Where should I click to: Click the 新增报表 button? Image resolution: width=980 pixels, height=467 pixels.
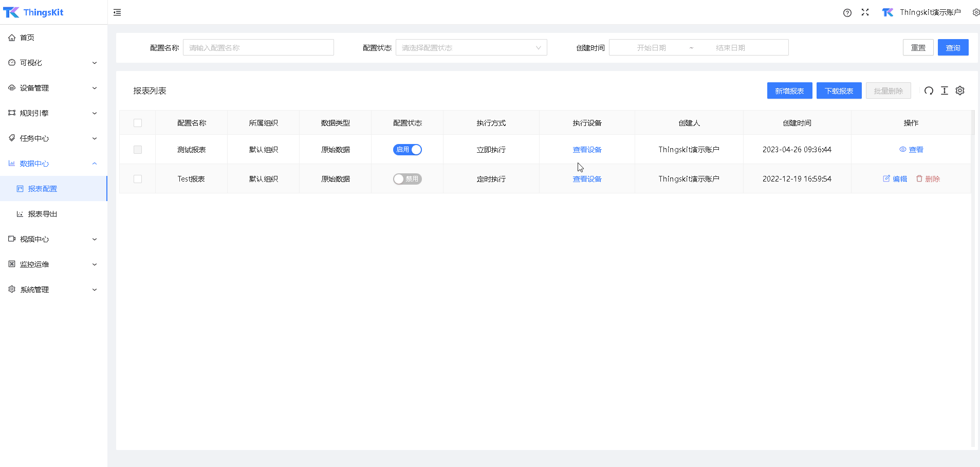(x=789, y=91)
